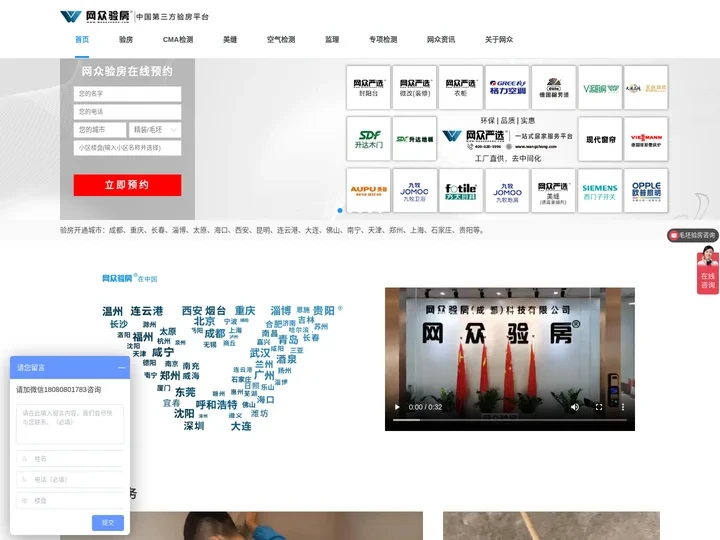Focus the 楼盘 field in the message widget

70,501
